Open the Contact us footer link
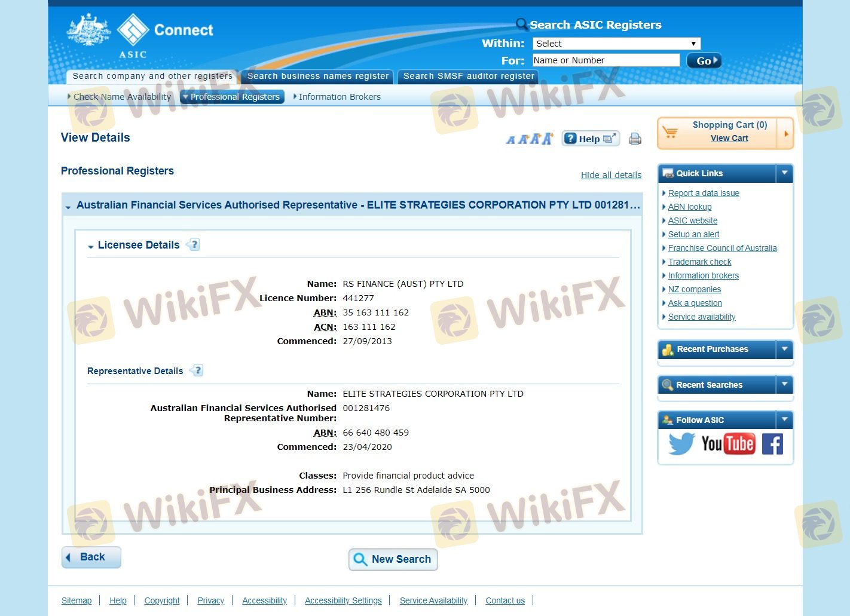850x616 pixels. 505,600
